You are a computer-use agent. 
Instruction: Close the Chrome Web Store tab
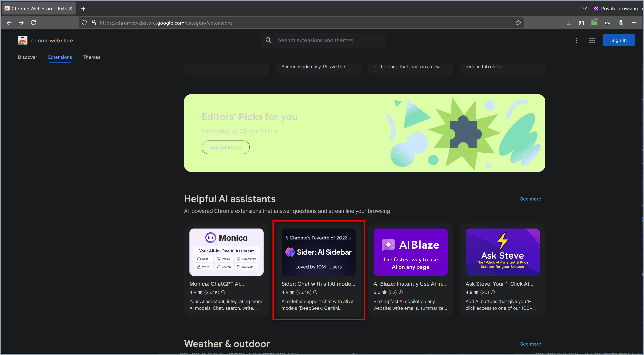coord(71,8)
